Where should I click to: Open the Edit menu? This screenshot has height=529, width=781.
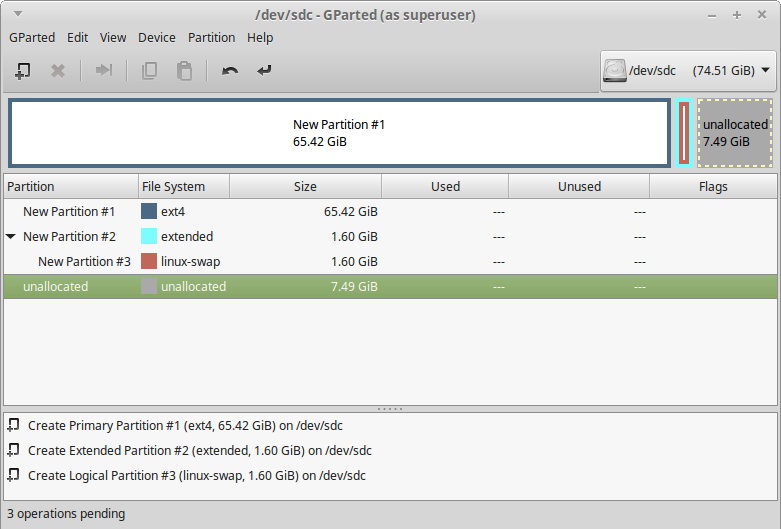78,38
